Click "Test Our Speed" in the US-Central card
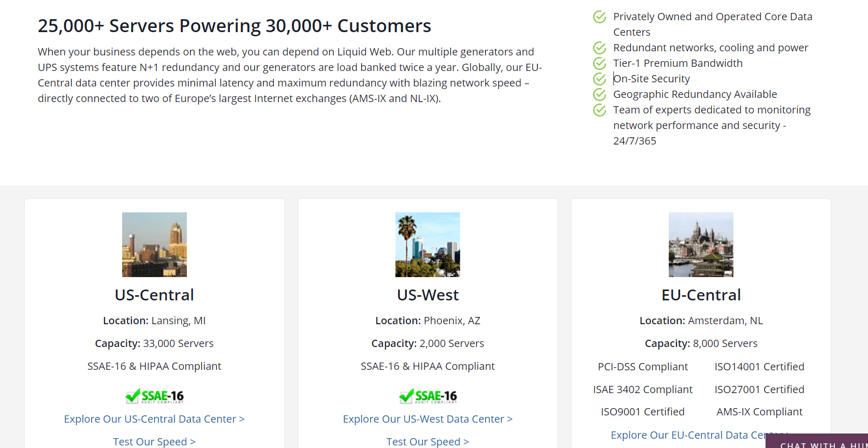The width and height of the screenshot is (868, 448). coord(154,441)
